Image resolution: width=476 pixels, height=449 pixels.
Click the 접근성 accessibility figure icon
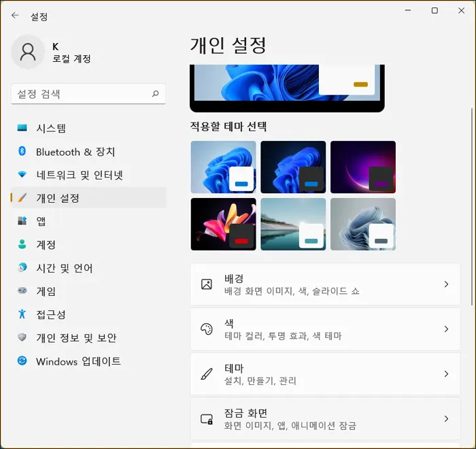[x=22, y=314]
